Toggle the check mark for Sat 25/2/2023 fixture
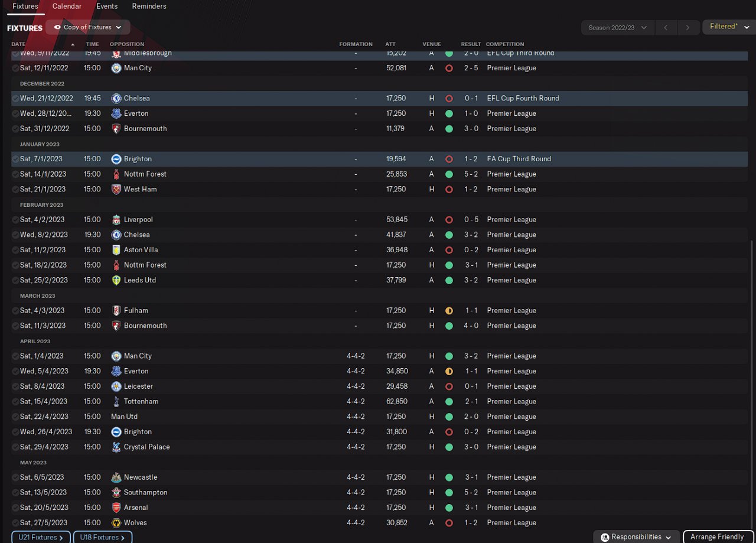 tap(15, 280)
